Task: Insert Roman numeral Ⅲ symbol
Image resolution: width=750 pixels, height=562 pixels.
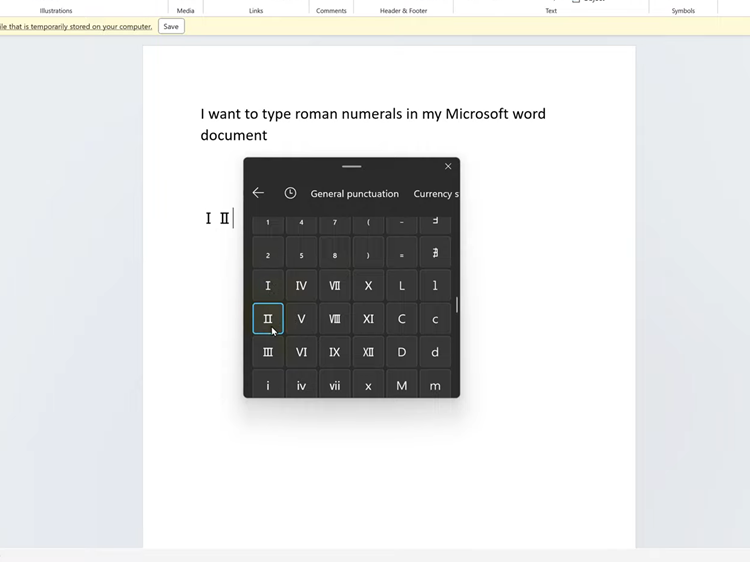Action: [x=268, y=352]
